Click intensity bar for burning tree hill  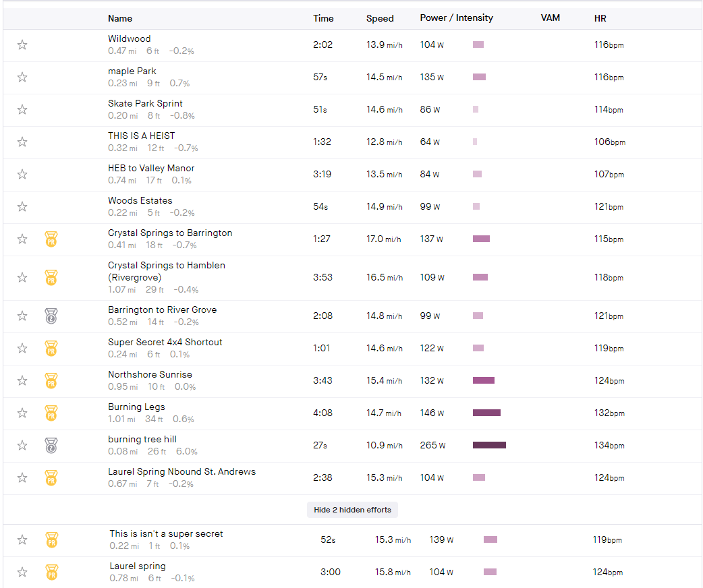tap(489, 445)
